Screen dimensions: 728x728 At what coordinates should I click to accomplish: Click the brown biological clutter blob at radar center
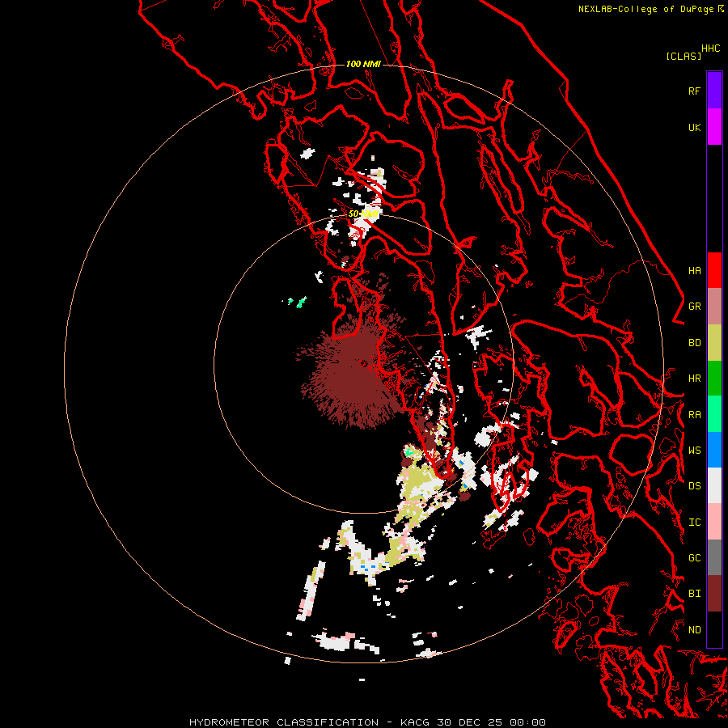(x=355, y=371)
